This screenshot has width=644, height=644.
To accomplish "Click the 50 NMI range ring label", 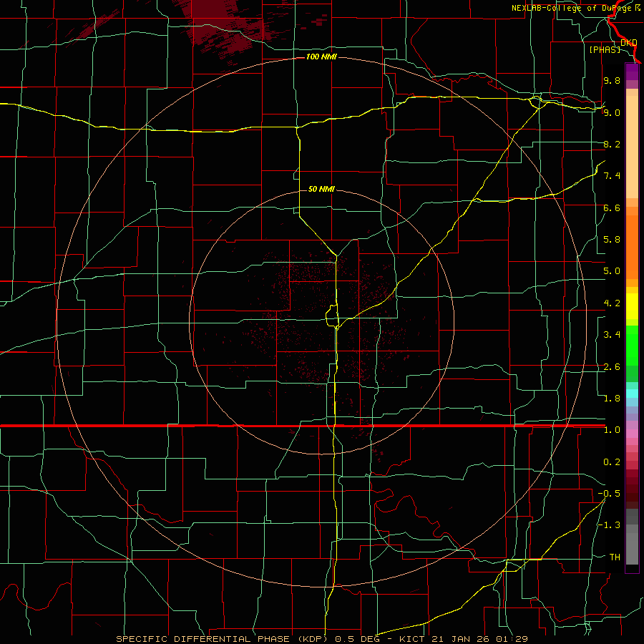I will pyautogui.click(x=321, y=189).
